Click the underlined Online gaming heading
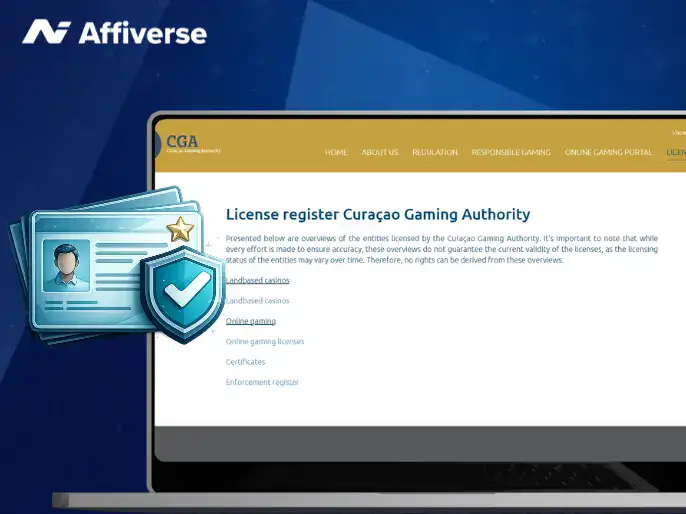The image size is (686, 514). pyautogui.click(x=251, y=321)
